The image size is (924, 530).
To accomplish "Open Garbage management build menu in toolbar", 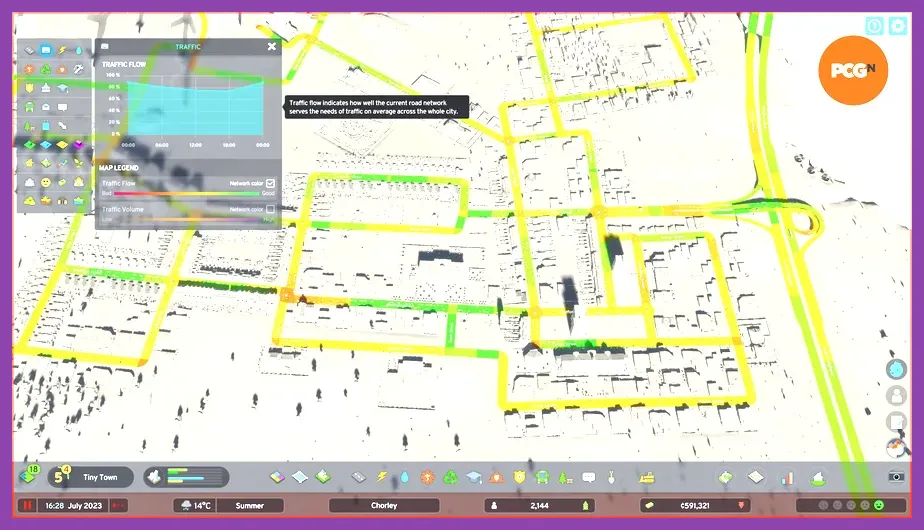I will click(450, 476).
